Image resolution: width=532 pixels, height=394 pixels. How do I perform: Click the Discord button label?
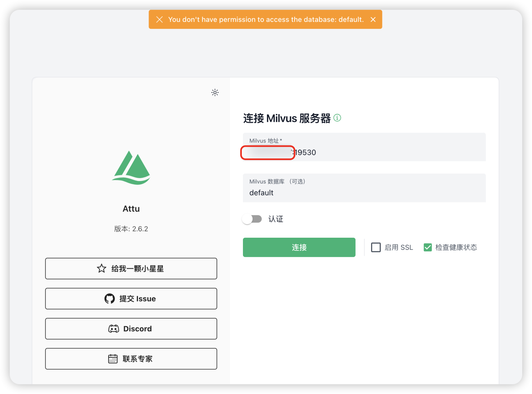(137, 329)
